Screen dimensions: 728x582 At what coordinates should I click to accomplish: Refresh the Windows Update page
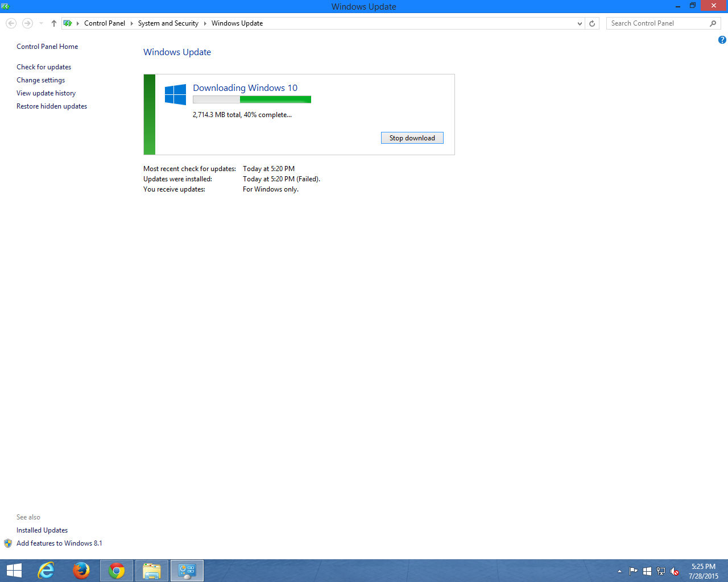(x=592, y=23)
